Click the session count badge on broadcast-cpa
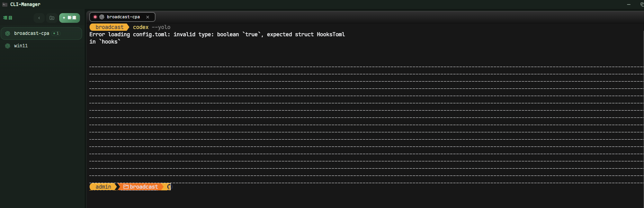The height and width of the screenshot is (208, 644). tap(56, 34)
